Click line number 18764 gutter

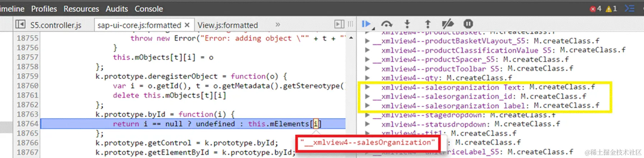pyautogui.click(x=27, y=124)
